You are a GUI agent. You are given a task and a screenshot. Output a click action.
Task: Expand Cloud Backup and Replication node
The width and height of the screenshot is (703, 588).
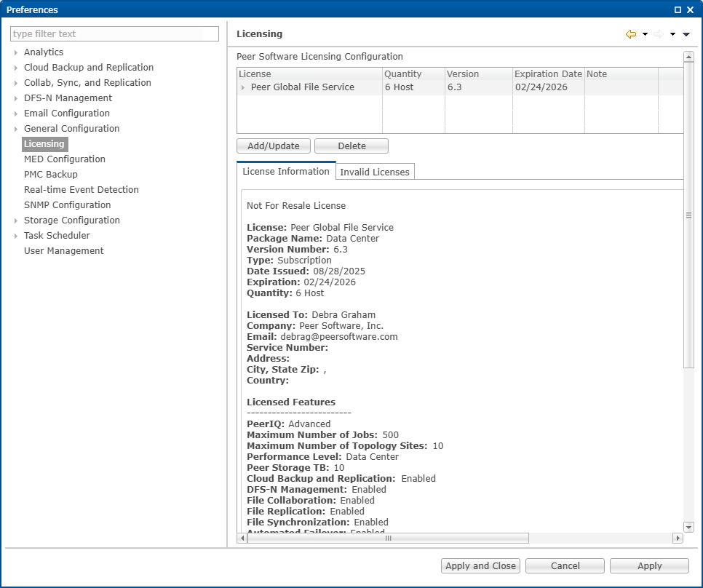pos(16,68)
